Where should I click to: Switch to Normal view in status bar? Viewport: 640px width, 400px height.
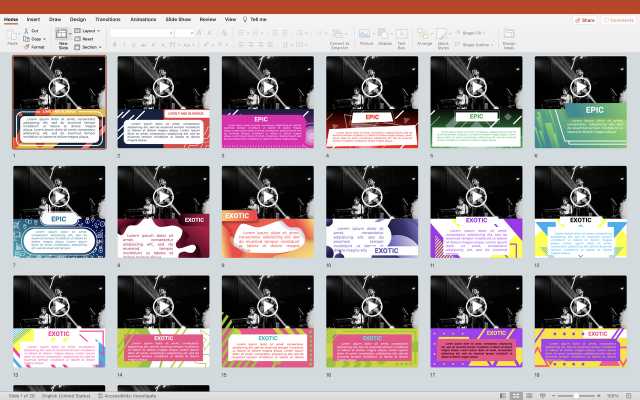pyautogui.click(x=503, y=396)
